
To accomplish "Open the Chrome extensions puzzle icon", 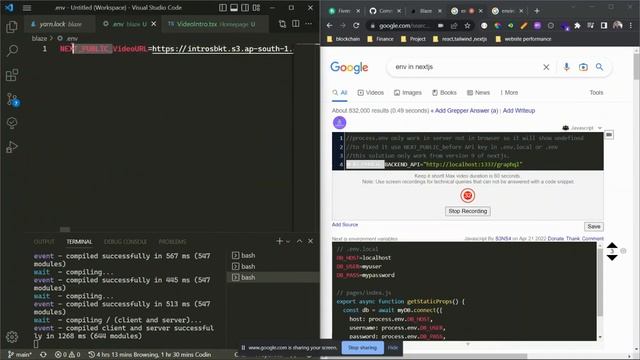I will point(577,26).
